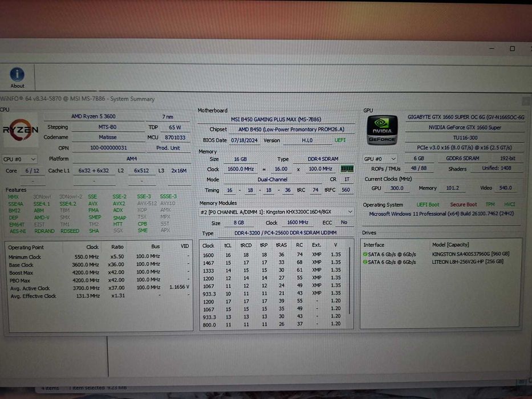Click the Boost Max operating point row
532x399 pixels.
coord(99,272)
